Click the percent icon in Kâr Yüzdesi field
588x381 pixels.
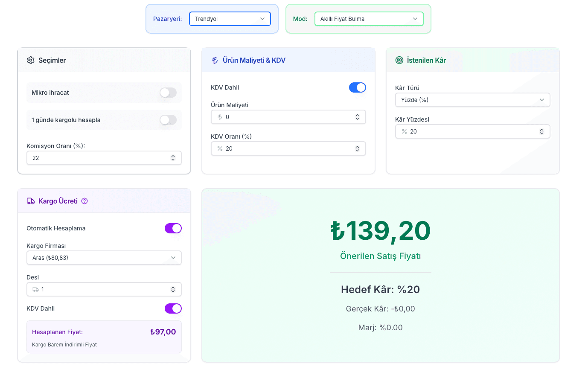404,131
